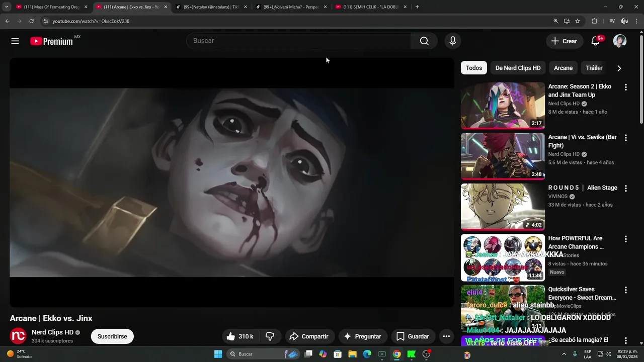644x362 pixels.
Task: Open options for Arcane Season 2 video
Action: (626, 87)
